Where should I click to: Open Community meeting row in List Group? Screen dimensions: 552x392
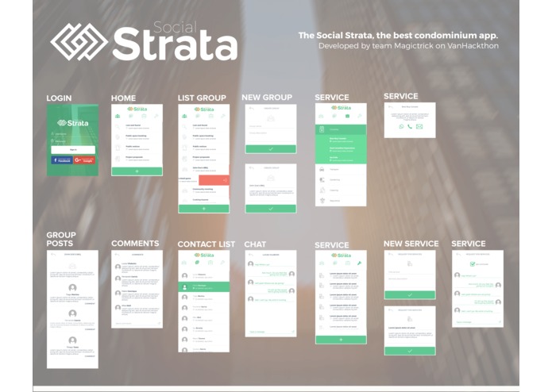click(204, 190)
